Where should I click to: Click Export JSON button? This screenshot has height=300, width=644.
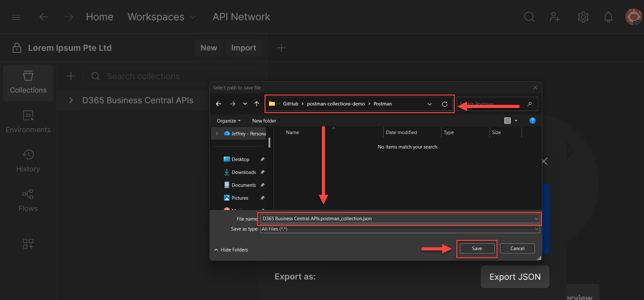point(515,277)
